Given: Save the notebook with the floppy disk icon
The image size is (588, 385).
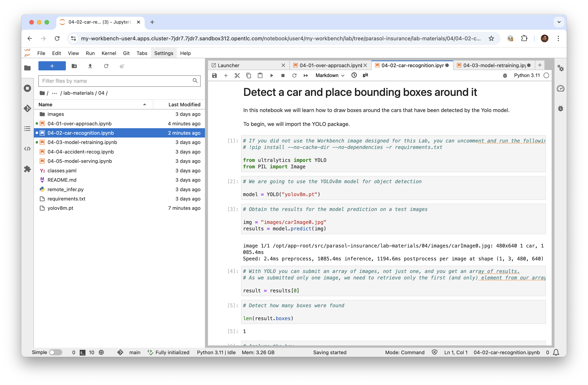Looking at the screenshot, I should tap(214, 75).
